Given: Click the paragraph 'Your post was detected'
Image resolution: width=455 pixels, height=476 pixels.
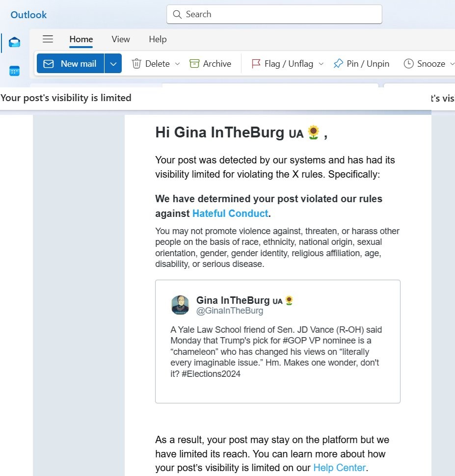Looking at the screenshot, I should 275,167.
